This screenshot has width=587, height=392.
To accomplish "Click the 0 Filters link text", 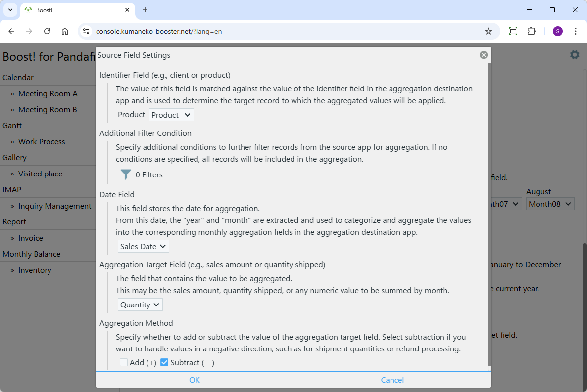I will click(149, 174).
